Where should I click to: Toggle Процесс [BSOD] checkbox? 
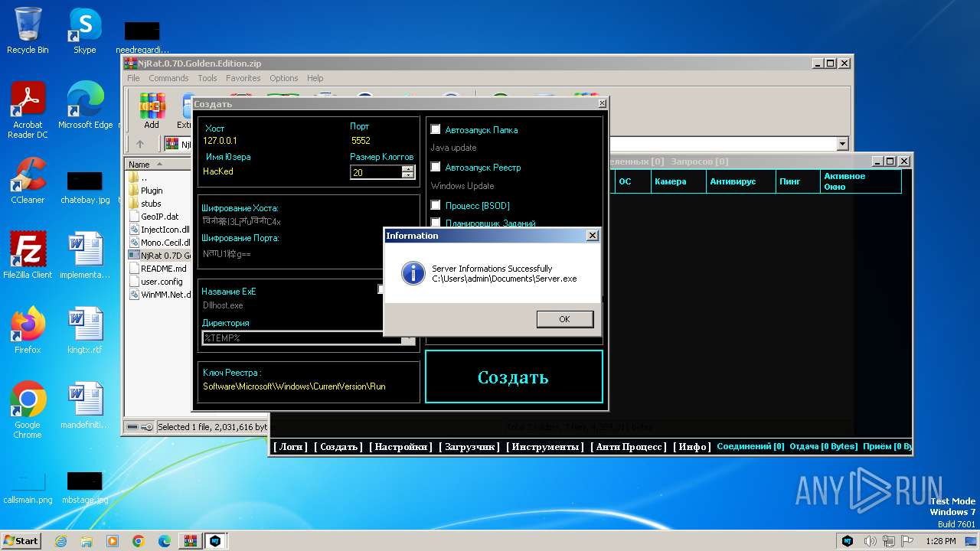(436, 205)
